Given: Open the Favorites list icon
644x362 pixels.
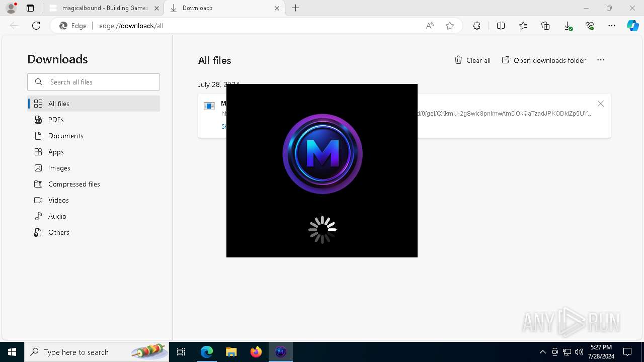Looking at the screenshot, I should click(523, 26).
